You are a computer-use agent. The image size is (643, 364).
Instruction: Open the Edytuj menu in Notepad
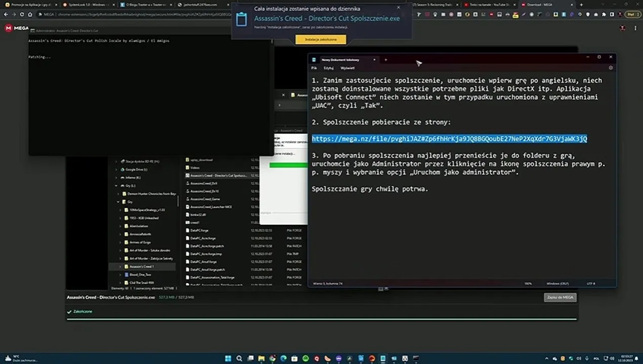click(328, 68)
